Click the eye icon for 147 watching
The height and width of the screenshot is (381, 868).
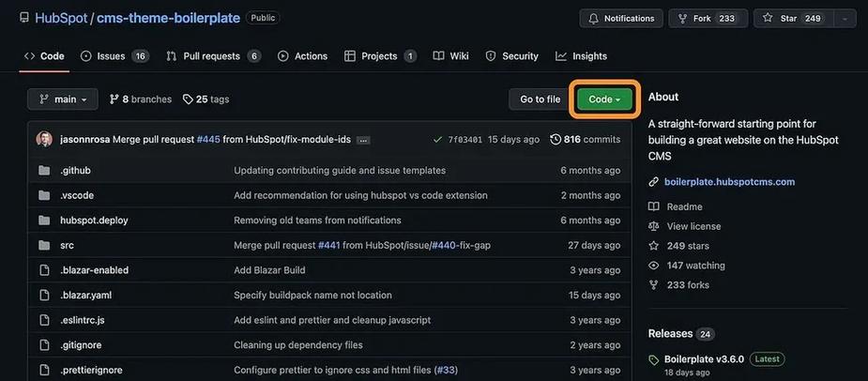[x=654, y=266]
